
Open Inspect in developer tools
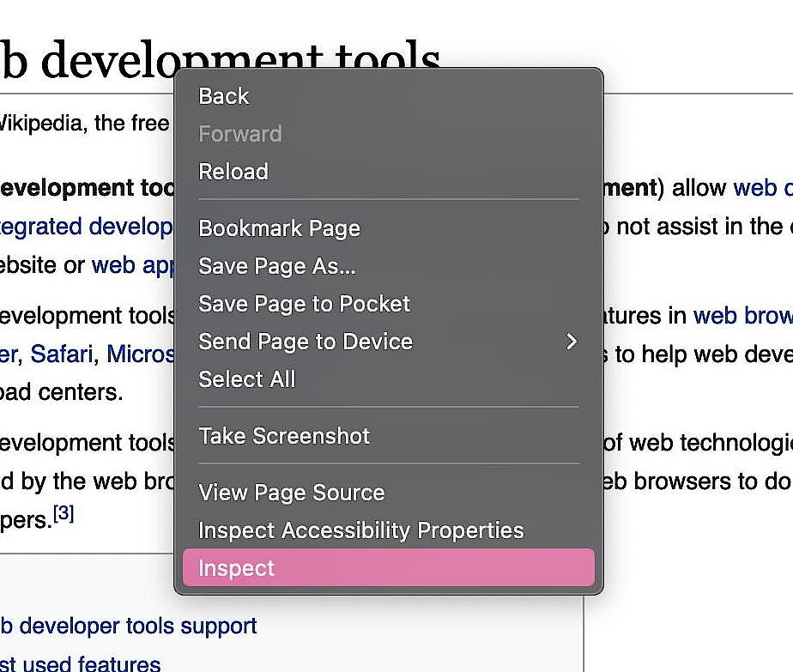[x=236, y=567]
